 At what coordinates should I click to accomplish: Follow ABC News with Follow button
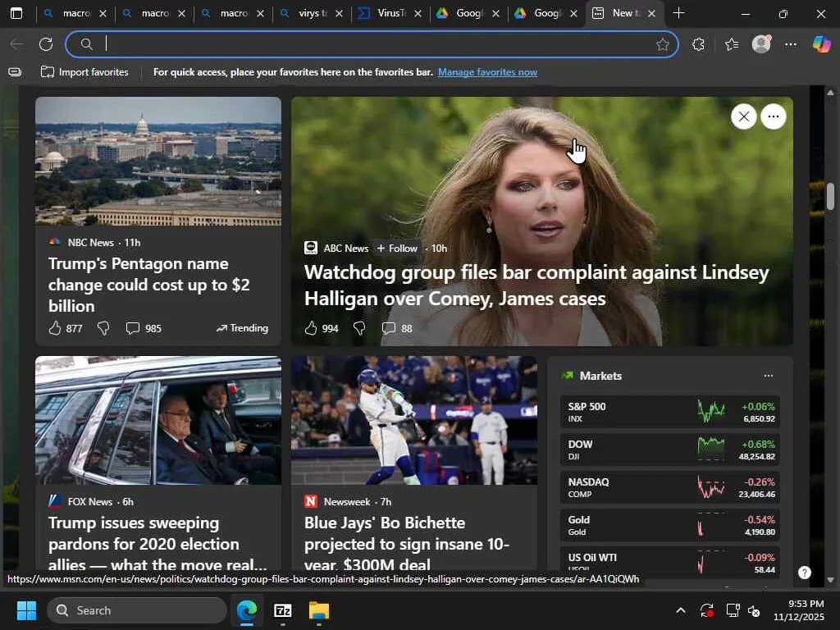coord(397,248)
